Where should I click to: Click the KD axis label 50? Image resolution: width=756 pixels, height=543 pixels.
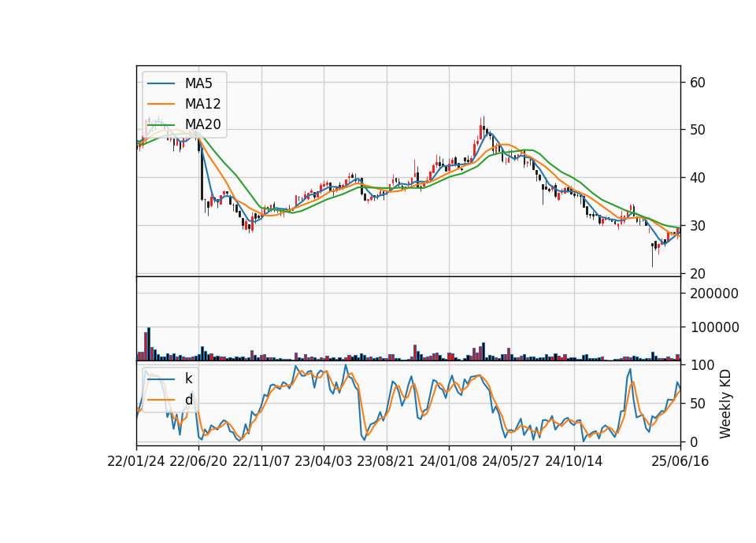coord(697,403)
